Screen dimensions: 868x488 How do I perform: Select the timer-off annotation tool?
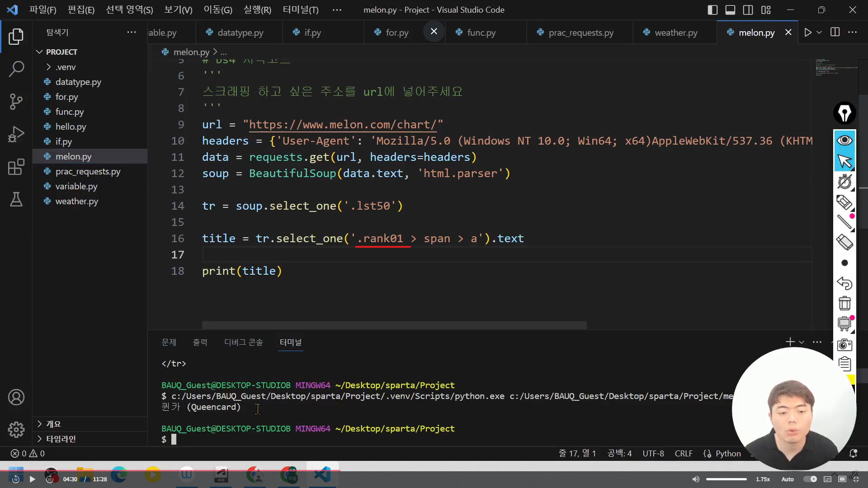[844, 182]
